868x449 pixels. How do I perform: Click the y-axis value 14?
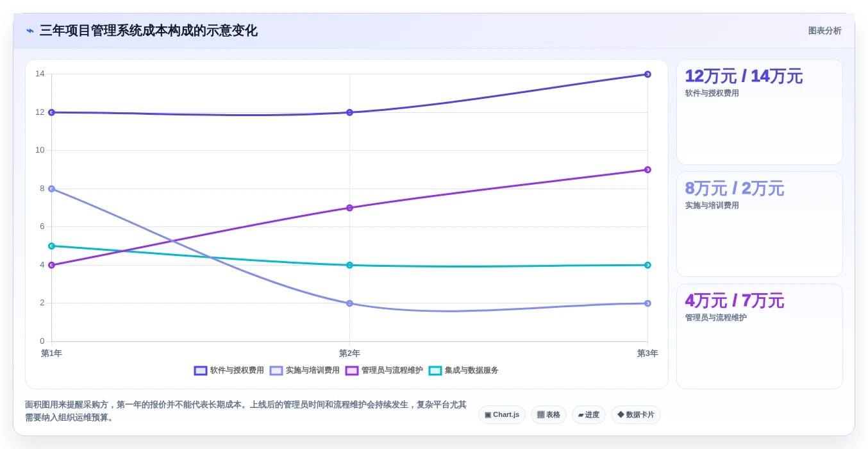(40, 74)
